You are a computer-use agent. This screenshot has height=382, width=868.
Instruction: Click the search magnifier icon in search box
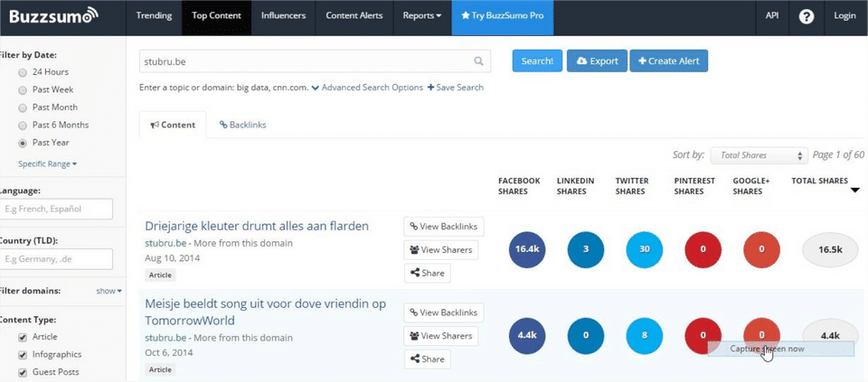[479, 61]
